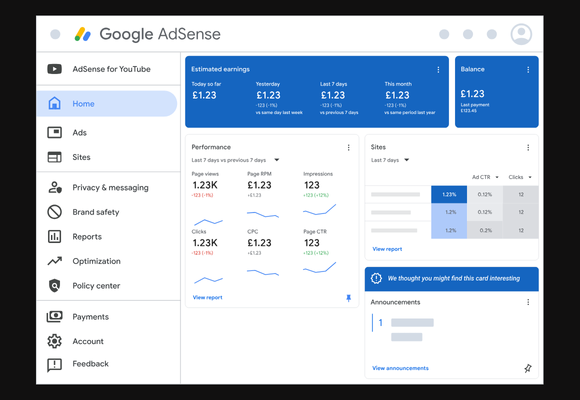
Task: Click the Impressions sparkline chart
Action: (x=320, y=210)
